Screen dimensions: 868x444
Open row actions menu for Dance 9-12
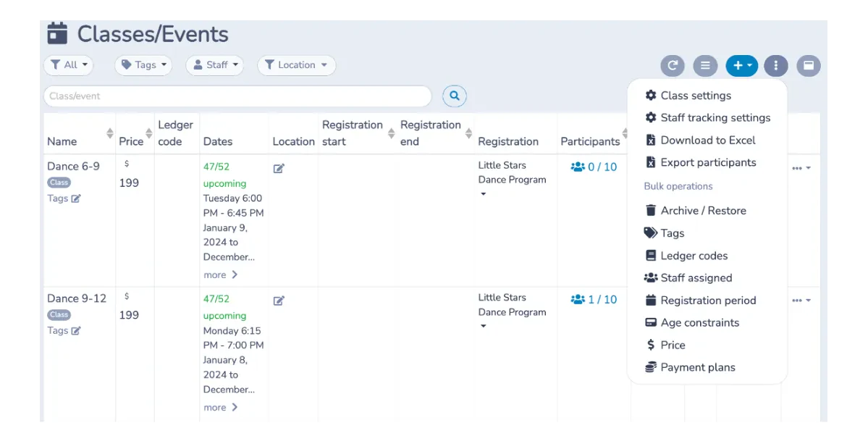(801, 300)
